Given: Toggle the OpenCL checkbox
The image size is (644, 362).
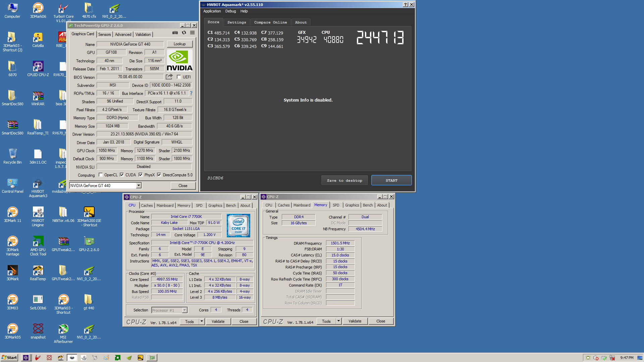Looking at the screenshot, I should coord(101,175).
